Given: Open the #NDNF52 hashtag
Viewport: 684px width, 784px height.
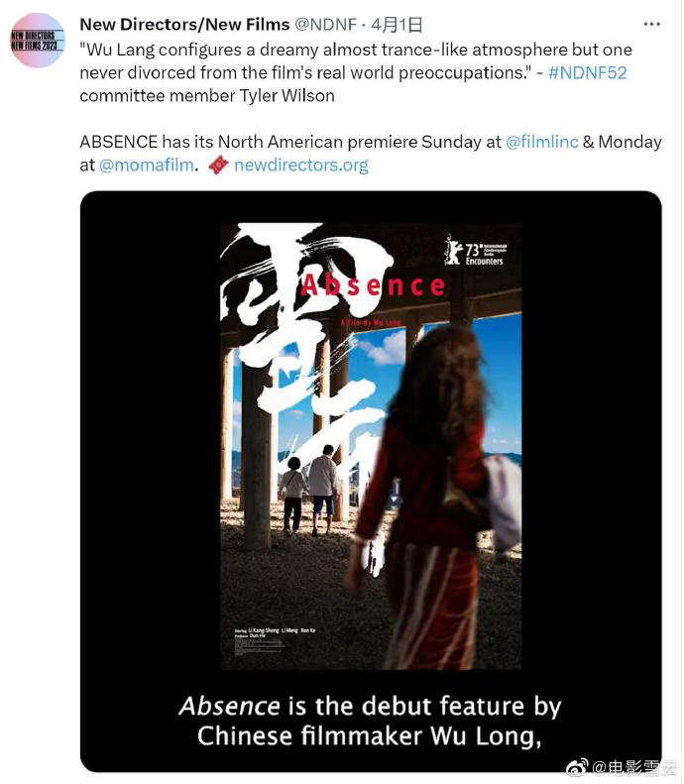Looking at the screenshot, I should tap(588, 73).
